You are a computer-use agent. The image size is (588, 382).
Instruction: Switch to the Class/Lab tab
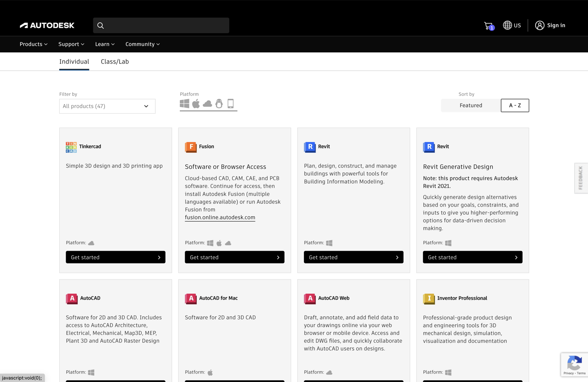point(115,61)
